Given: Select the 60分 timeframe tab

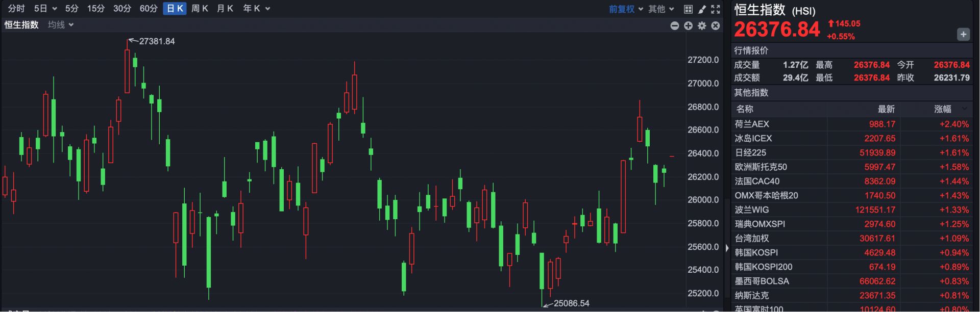Looking at the screenshot, I should click(x=149, y=9).
